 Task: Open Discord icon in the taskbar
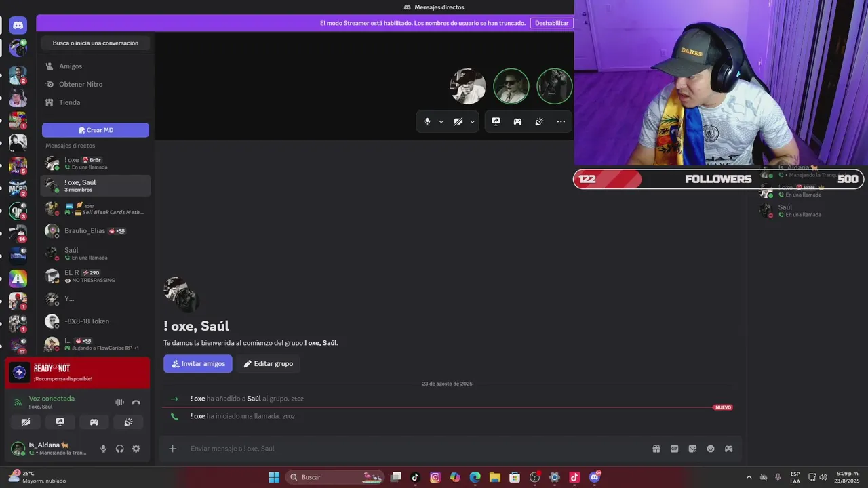[595, 477]
